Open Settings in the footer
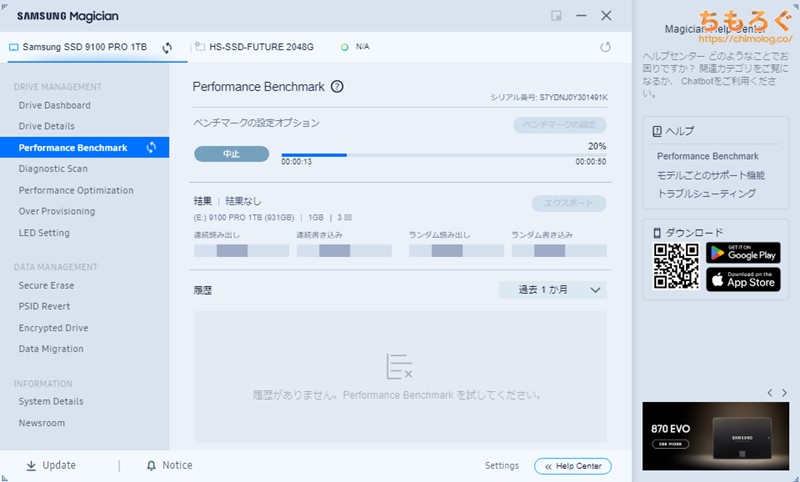 point(502,465)
